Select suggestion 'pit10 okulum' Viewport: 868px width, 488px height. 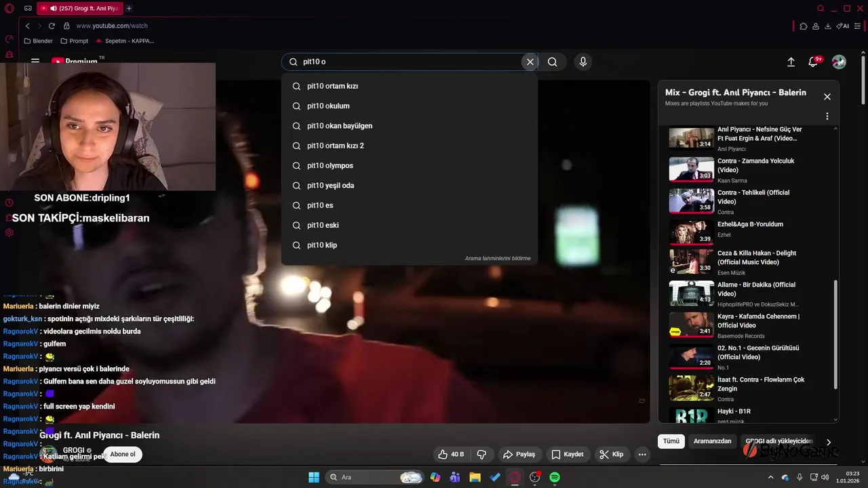click(x=410, y=106)
